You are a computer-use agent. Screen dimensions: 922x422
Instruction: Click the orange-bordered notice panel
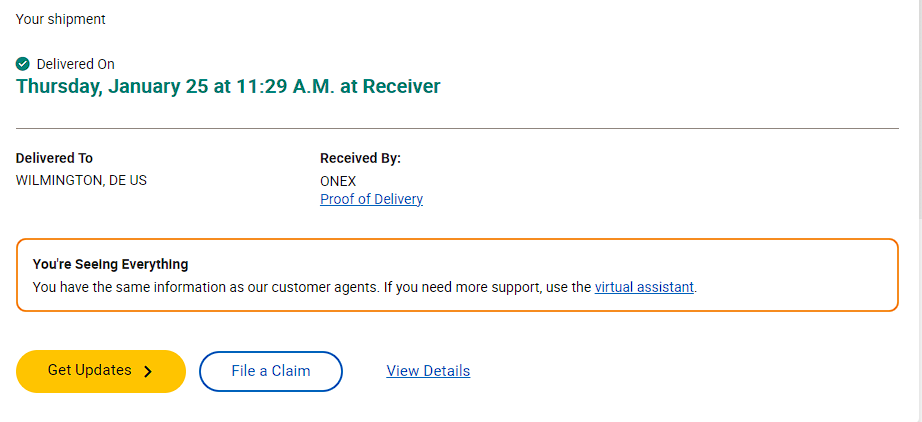457,274
